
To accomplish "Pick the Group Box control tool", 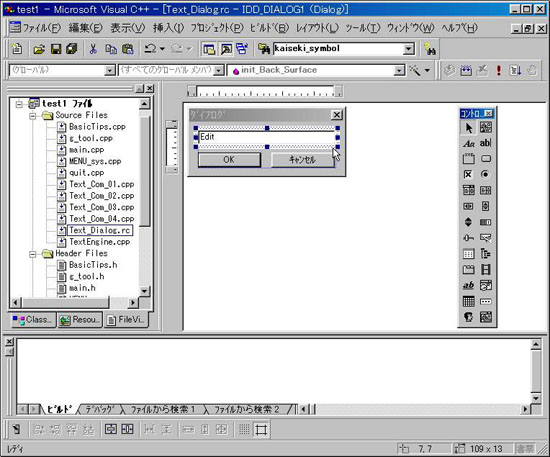I will (x=469, y=159).
